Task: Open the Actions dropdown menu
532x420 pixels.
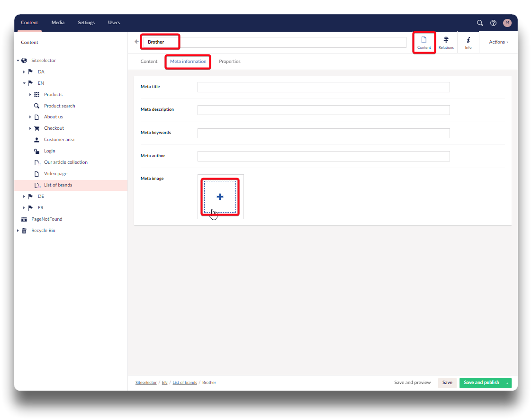Action: (498, 42)
